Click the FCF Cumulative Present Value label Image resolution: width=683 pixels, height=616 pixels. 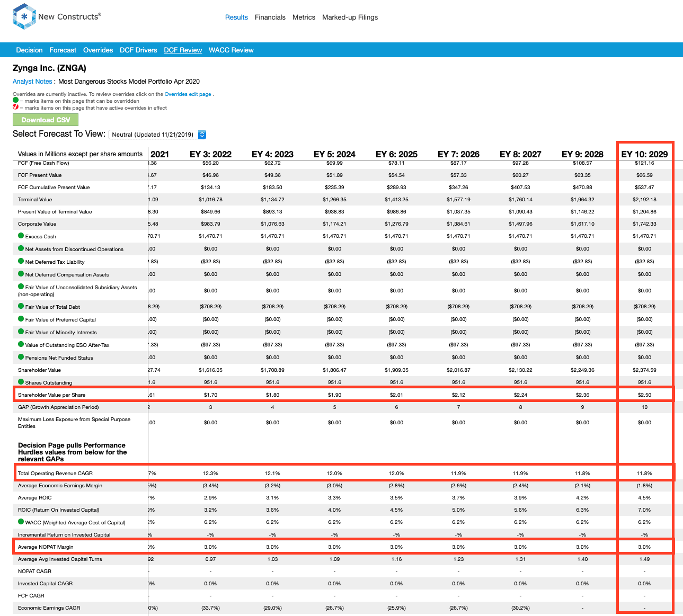click(x=54, y=188)
